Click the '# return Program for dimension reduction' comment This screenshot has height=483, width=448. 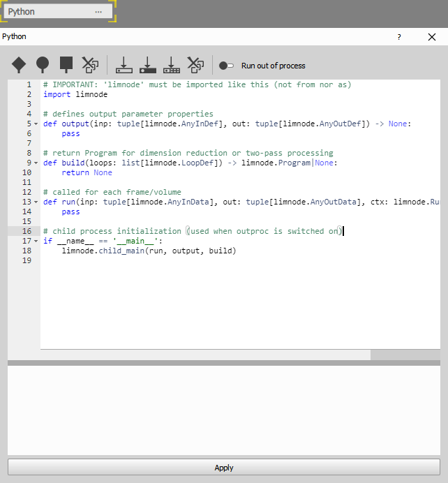coord(188,153)
